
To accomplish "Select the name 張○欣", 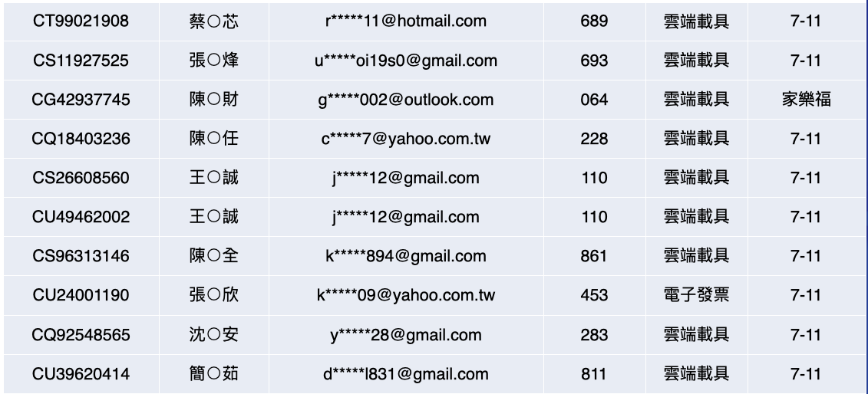I will pyautogui.click(x=213, y=295).
